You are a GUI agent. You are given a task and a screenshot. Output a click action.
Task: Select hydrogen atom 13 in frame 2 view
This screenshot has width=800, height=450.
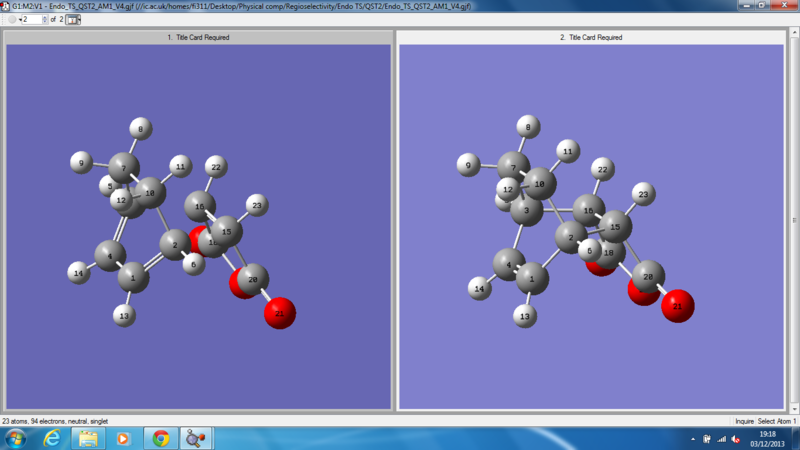(525, 316)
